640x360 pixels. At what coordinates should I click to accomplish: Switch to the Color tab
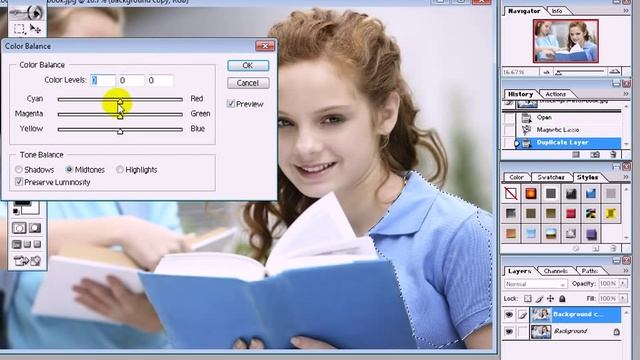tap(516, 177)
